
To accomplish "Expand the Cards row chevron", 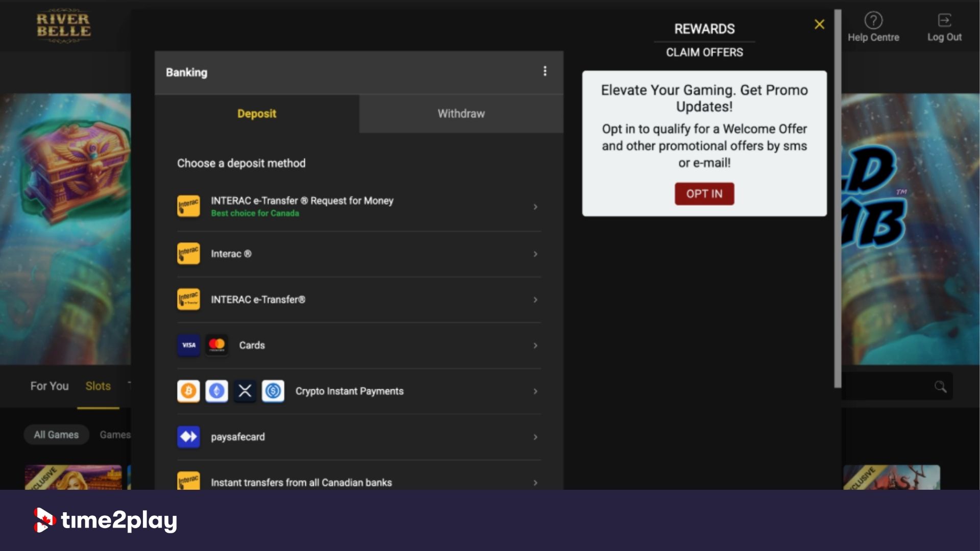I will click(x=535, y=346).
